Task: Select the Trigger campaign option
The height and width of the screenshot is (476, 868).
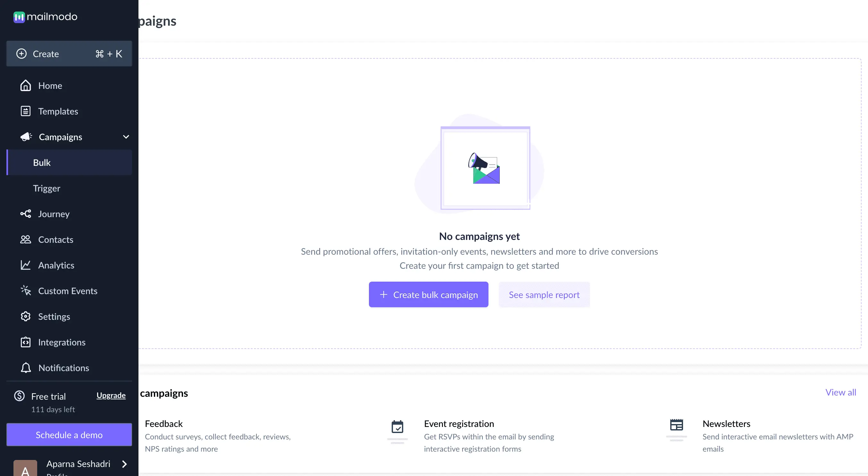Action: 46,188
